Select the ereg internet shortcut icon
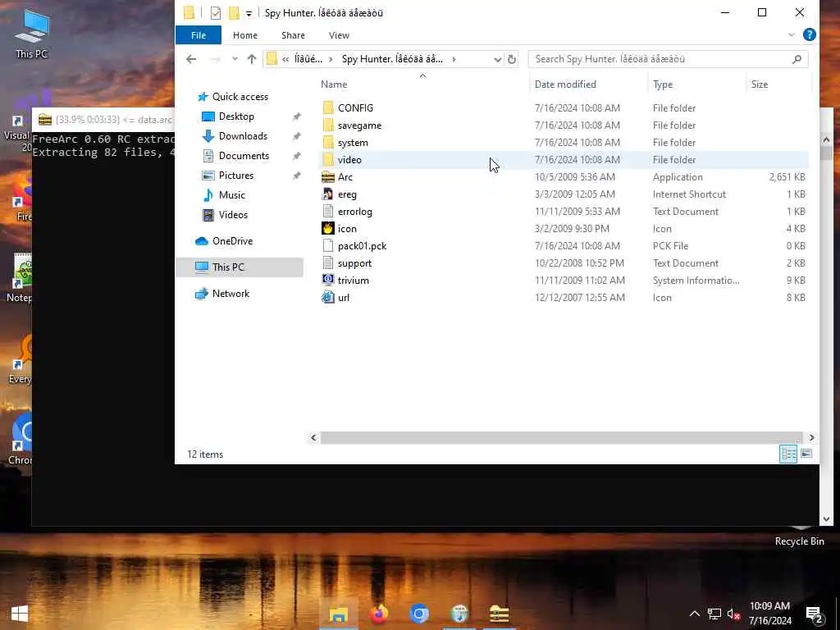The height and width of the screenshot is (630, 840). tap(328, 194)
